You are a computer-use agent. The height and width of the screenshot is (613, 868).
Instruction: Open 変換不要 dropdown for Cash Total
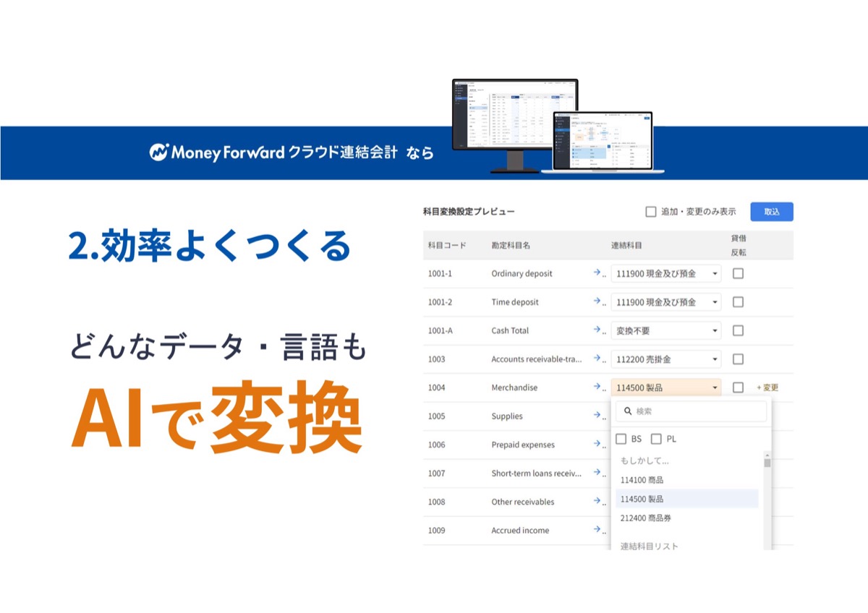(x=666, y=330)
